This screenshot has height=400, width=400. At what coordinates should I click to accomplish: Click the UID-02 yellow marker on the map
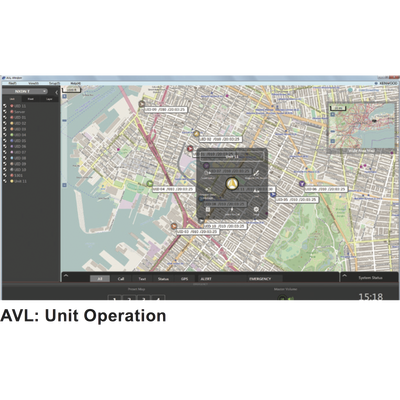(196, 134)
